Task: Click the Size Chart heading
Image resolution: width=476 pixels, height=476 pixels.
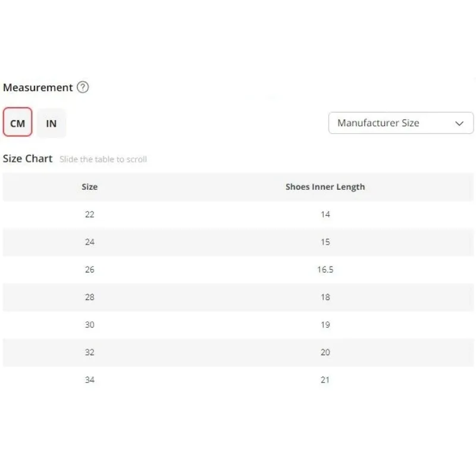Action: [x=27, y=159]
